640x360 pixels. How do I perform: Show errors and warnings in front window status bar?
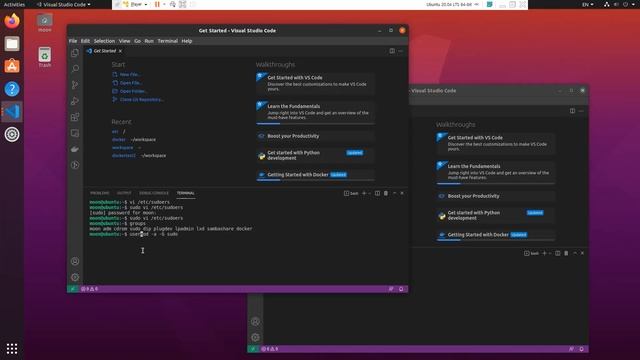[89, 289]
